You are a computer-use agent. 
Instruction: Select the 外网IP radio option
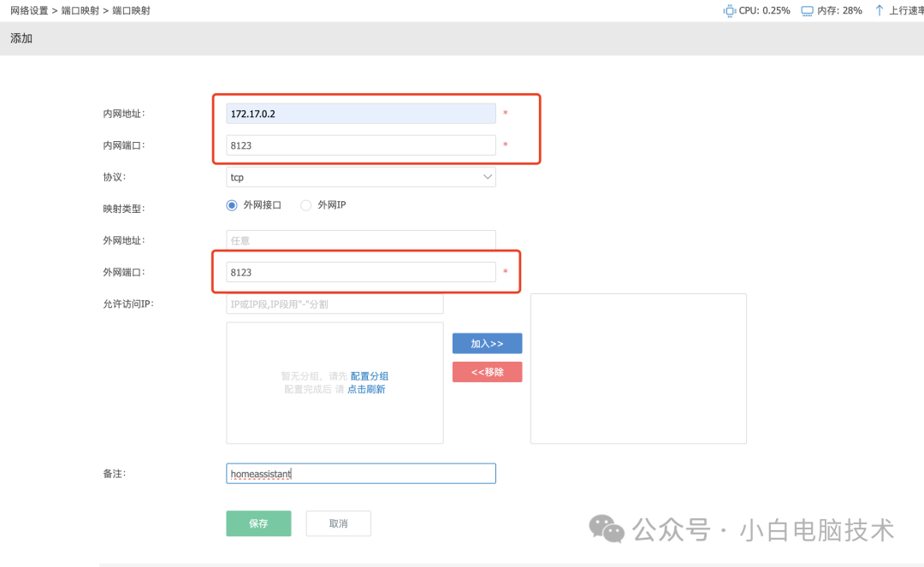(305, 205)
